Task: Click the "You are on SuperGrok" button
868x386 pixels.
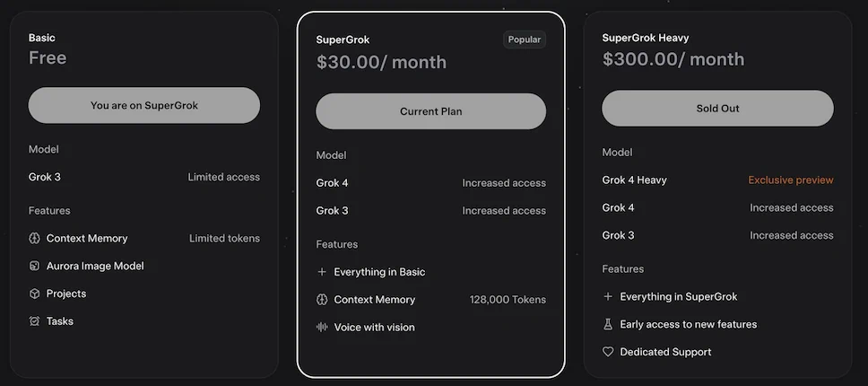Action: (x=144, y=105)
